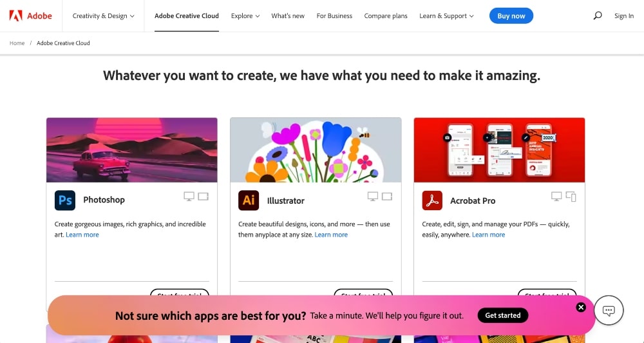The width and height of the screenshot is (644, 343).
Task: Click Illustrator's tablet platform icon
Action: pyautogui.click(x=387, y=196)
